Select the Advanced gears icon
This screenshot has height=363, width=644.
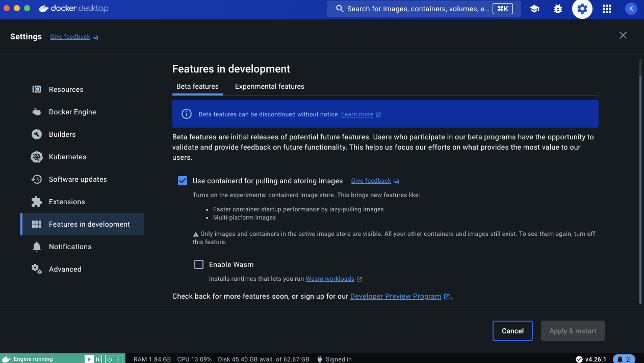pos(37,269)
